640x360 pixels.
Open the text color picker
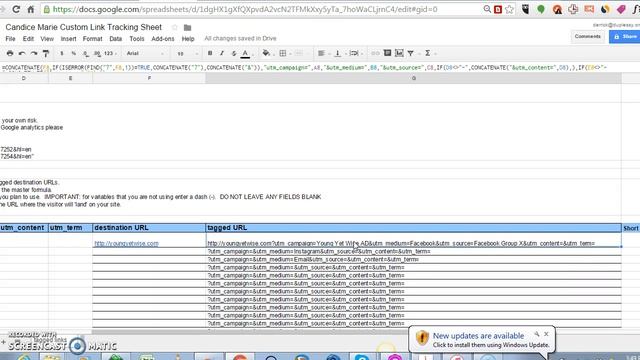tap(245, 53)
